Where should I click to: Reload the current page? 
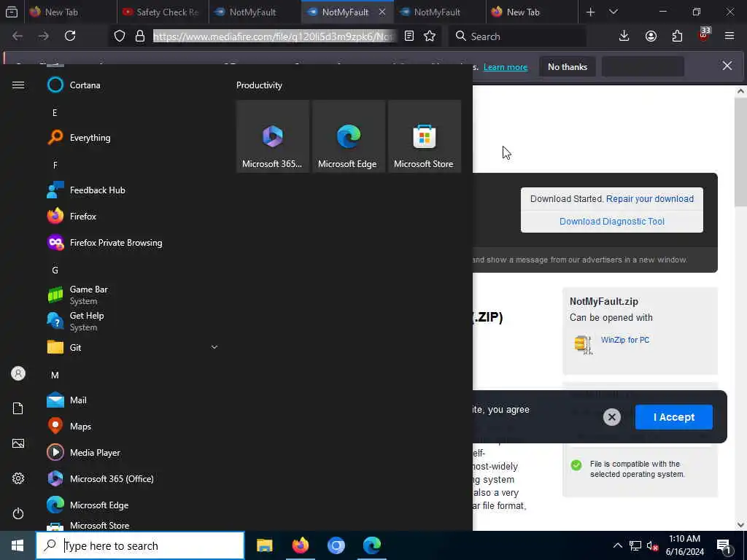[x=70, y=36]
